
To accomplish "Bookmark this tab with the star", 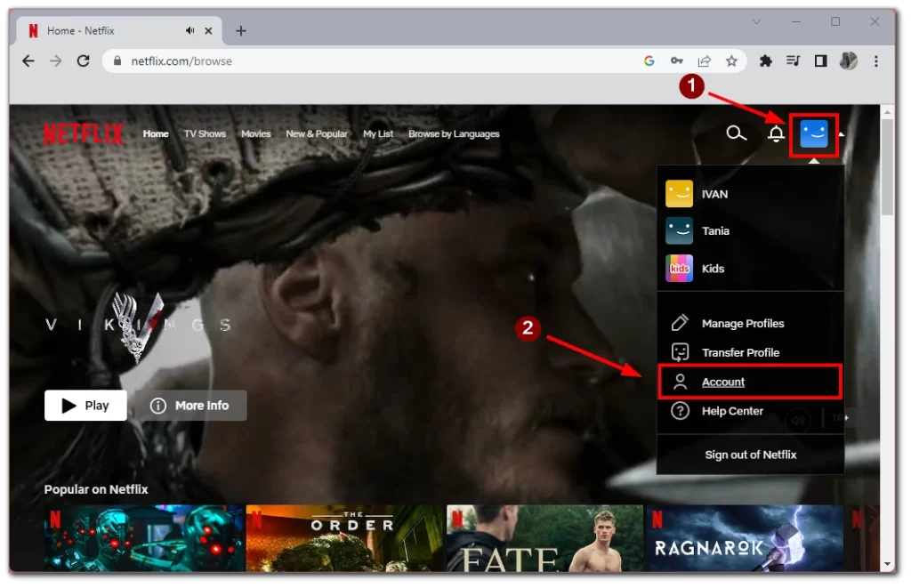I will [x=731, y=61].
